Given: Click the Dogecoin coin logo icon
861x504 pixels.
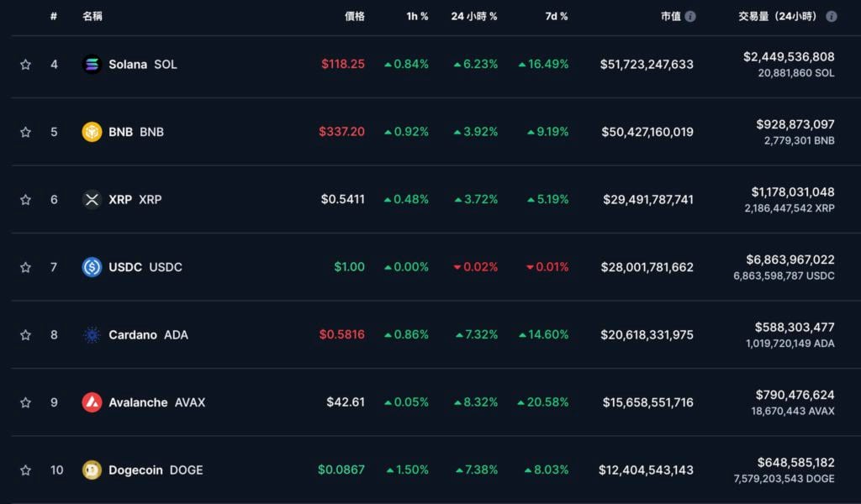Looking at the screenshot, I should point(92,470).
